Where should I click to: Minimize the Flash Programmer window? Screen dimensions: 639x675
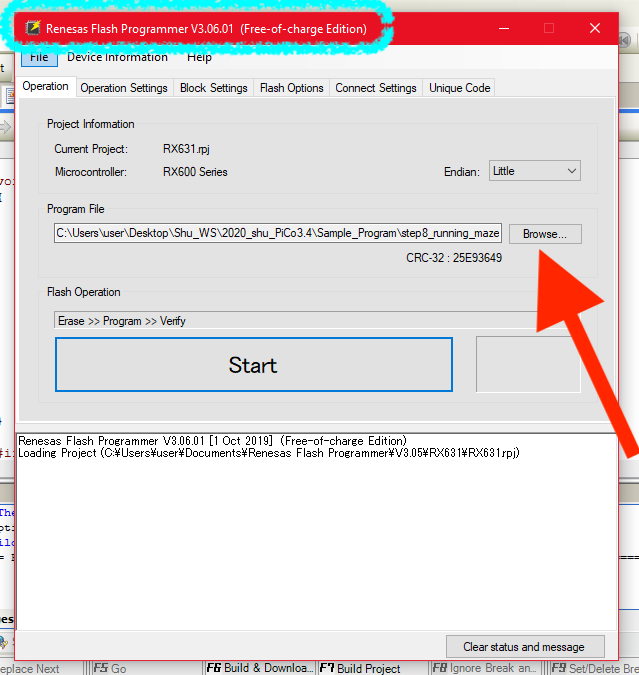[504, 28]
